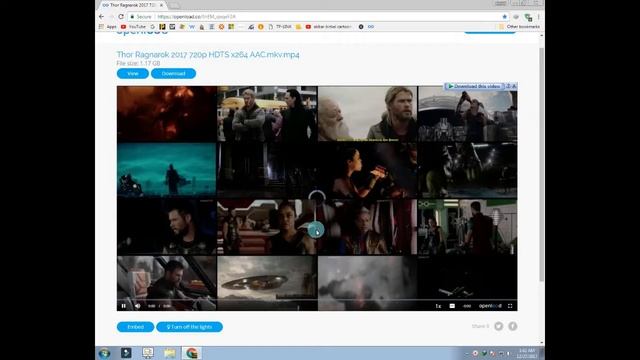The height and width of the screenshot is (360, 640).
Task: Open the Google G bookmark
Action: (x=153, y=27)
